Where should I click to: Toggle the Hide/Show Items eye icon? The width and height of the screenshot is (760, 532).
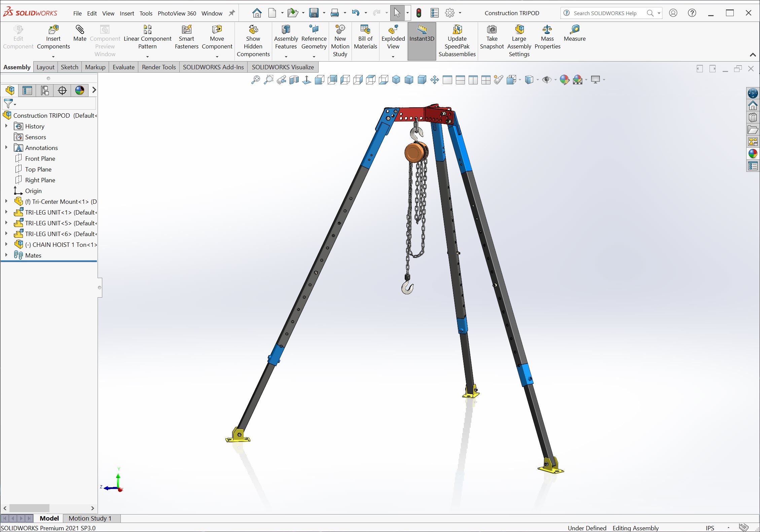(547, 80)
